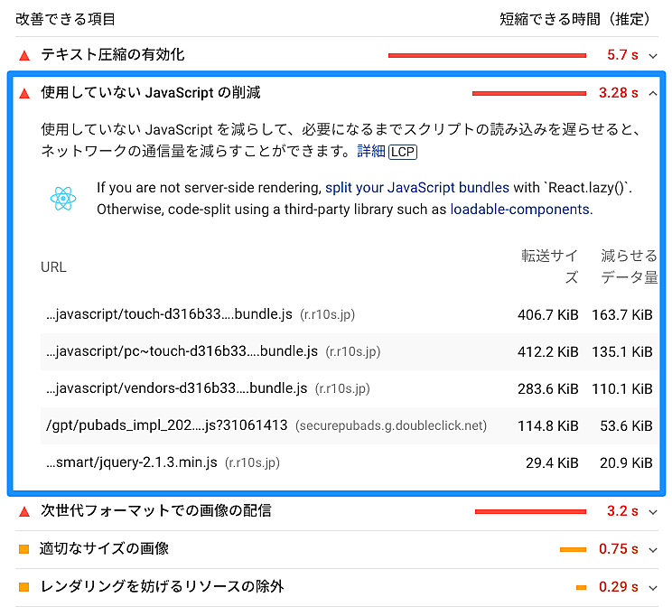Click red triangle beside 使用していない JavaScript の削減

point(24,93)
